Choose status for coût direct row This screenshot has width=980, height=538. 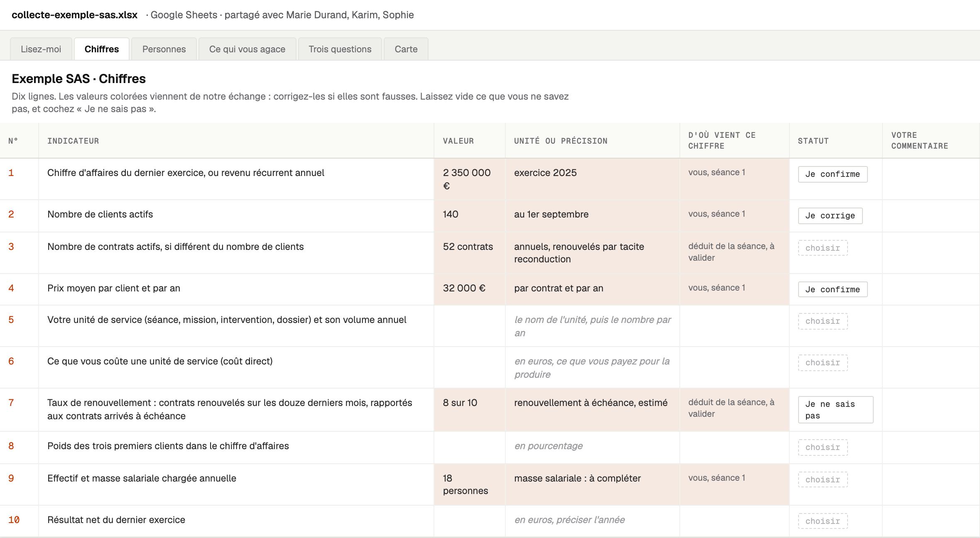pos(823,363)
